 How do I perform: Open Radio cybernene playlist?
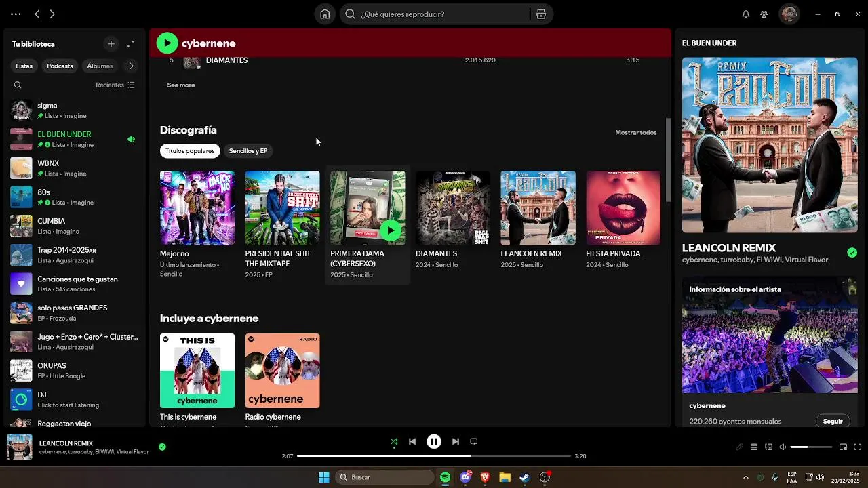282,371
